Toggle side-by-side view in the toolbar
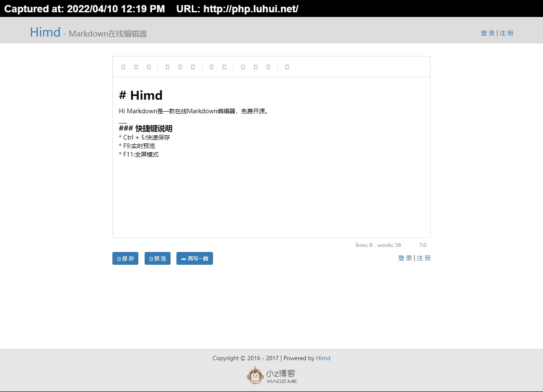The width and height of the screenshot is (543, 392). pos(256,67)
